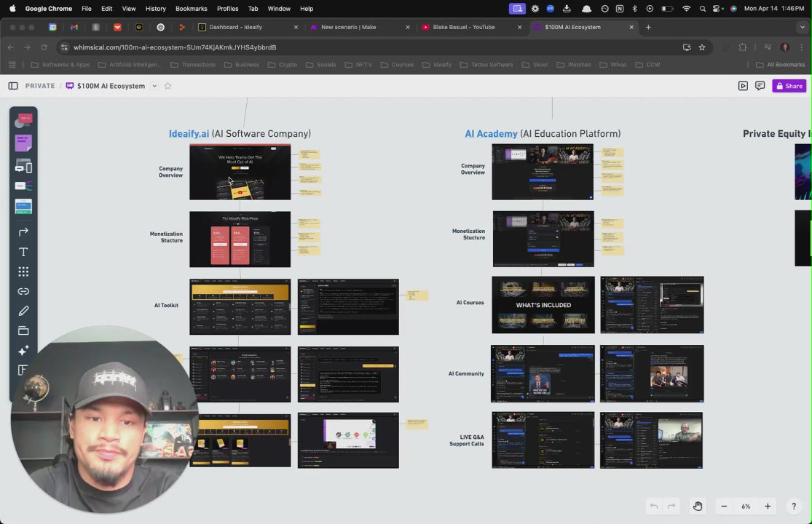Select the WHAT'S INCLUDED courses image

[x=543, y=305]
